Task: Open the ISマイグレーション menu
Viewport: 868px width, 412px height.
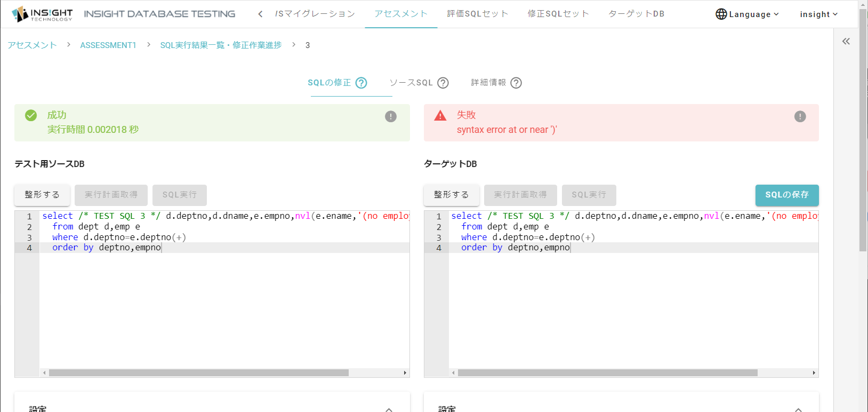Action: (315, 14)
